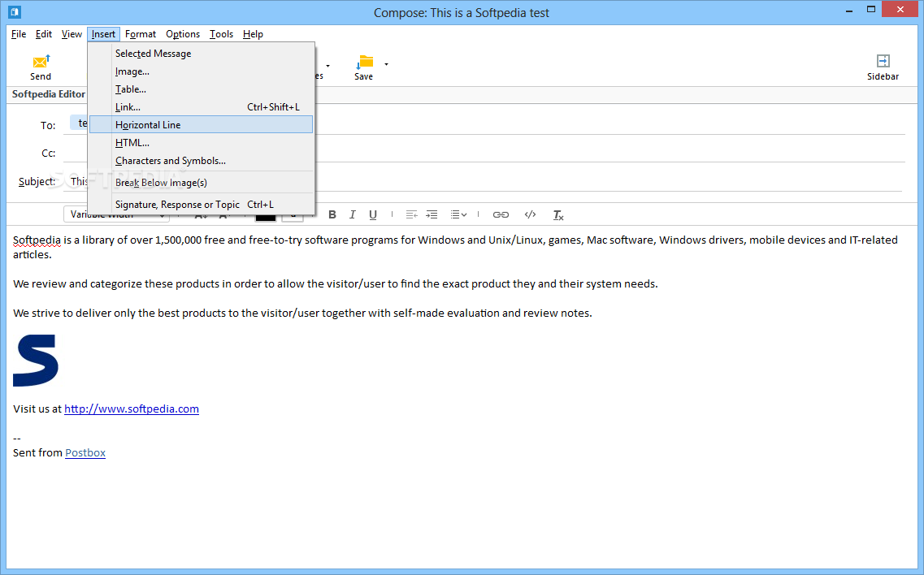Apply bold formatting

pyautogui.click(x=332, y=214)
